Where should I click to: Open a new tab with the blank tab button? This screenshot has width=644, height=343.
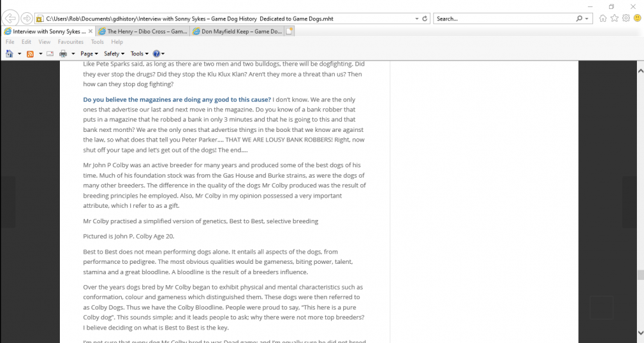(289, 31)
